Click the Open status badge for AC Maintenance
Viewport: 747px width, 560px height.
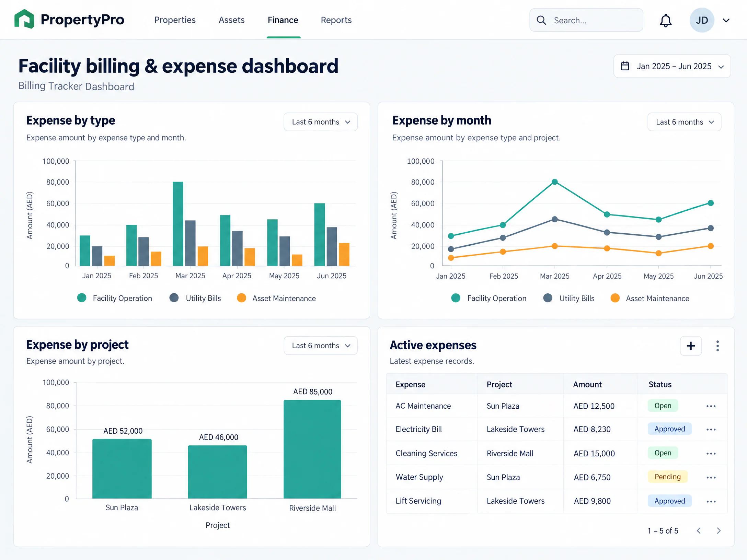click(x=663, y=406)
